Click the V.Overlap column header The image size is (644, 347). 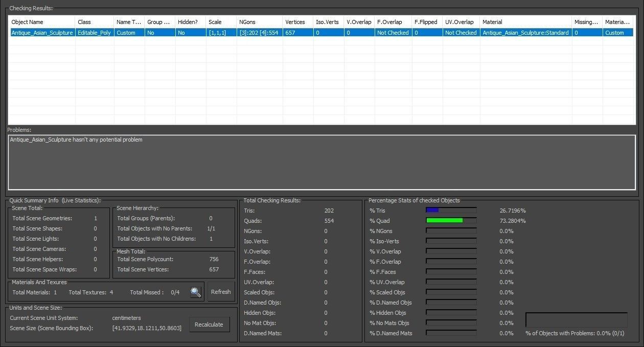click(x=359, y=22)
